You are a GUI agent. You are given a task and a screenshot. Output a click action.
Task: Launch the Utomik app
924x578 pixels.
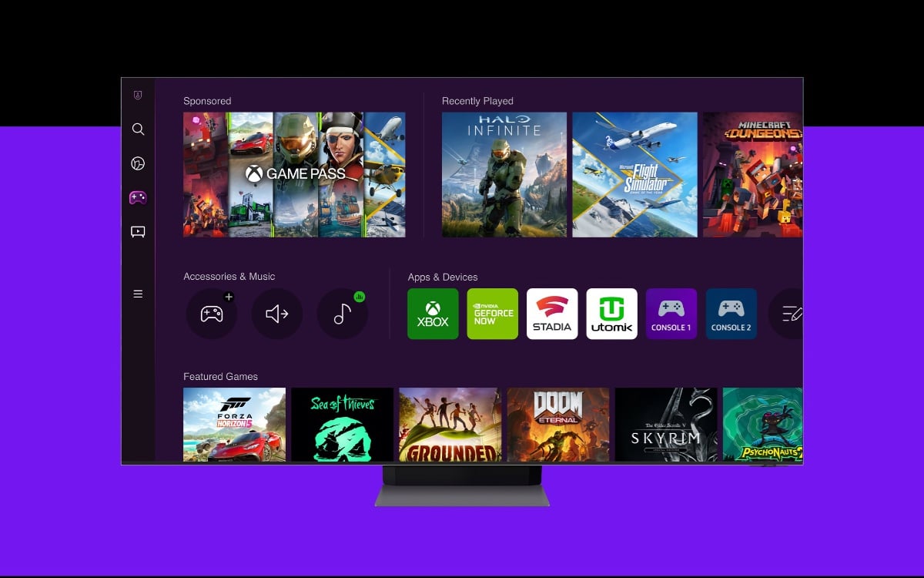click(611, 314)
